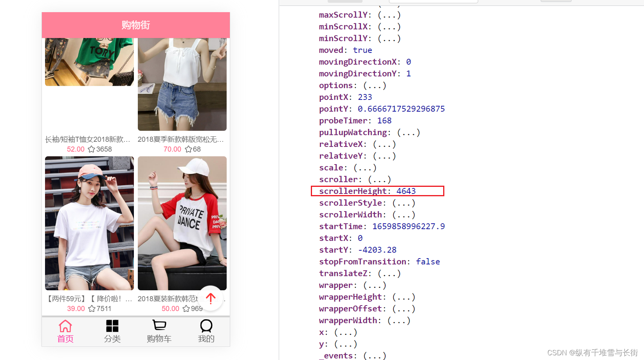Click the product title 2018夏装新款韩范

167,299
